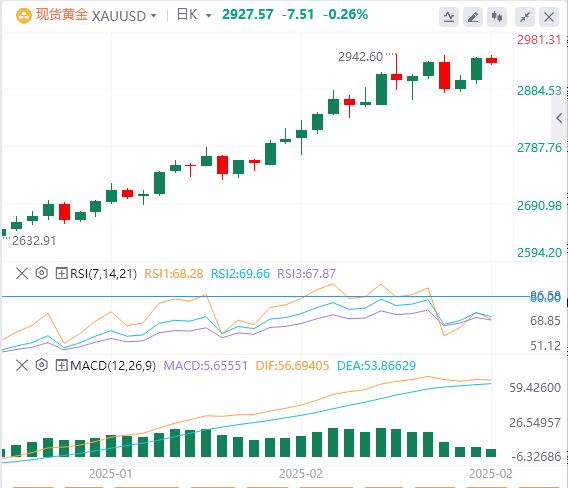
Task: Expand the right side panel chevron
Action: coord(559,118)
